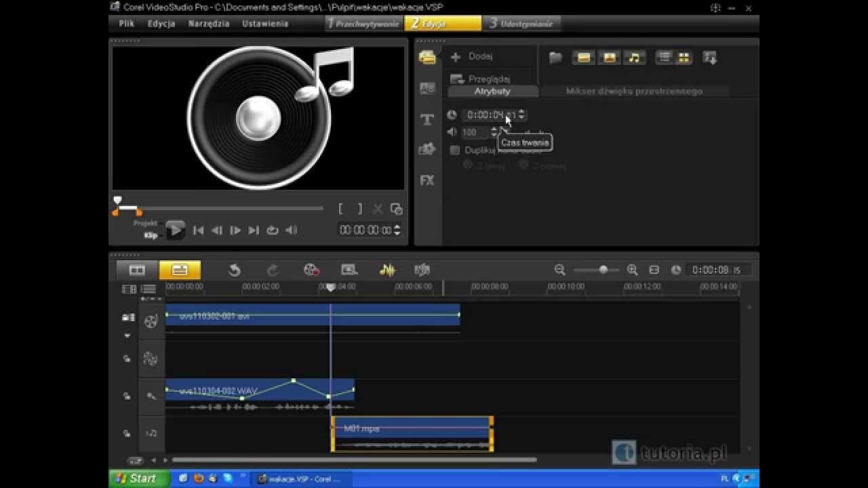
Task: Jump to start of clip
Action: point(198,230)
